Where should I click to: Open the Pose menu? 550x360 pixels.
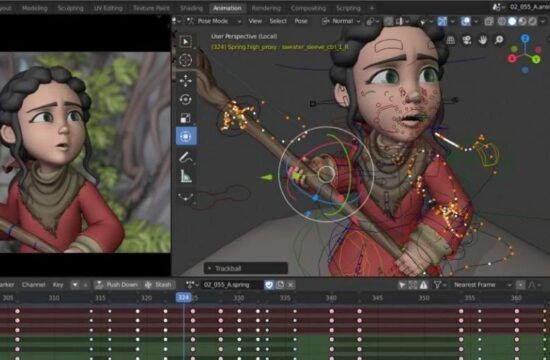coord(301,21)
